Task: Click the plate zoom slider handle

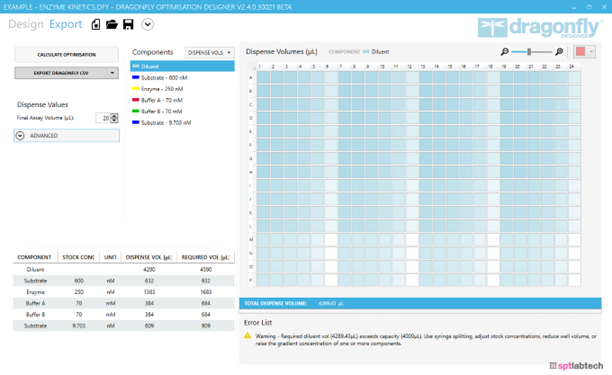Action: pyautogui.click(x=529, y=52)
